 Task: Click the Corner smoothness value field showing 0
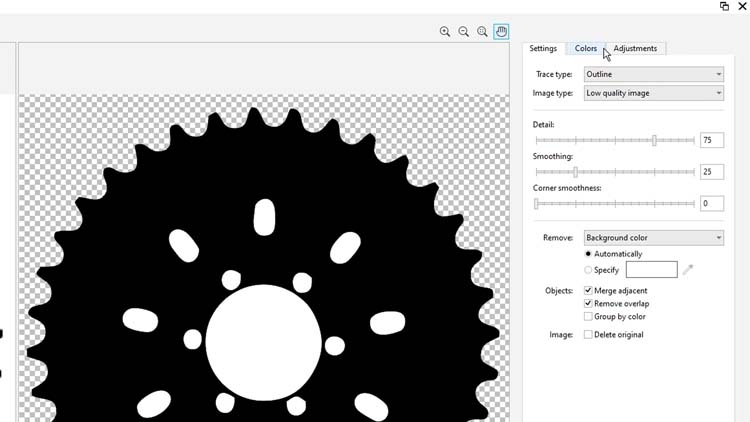(x=712, y=203)
